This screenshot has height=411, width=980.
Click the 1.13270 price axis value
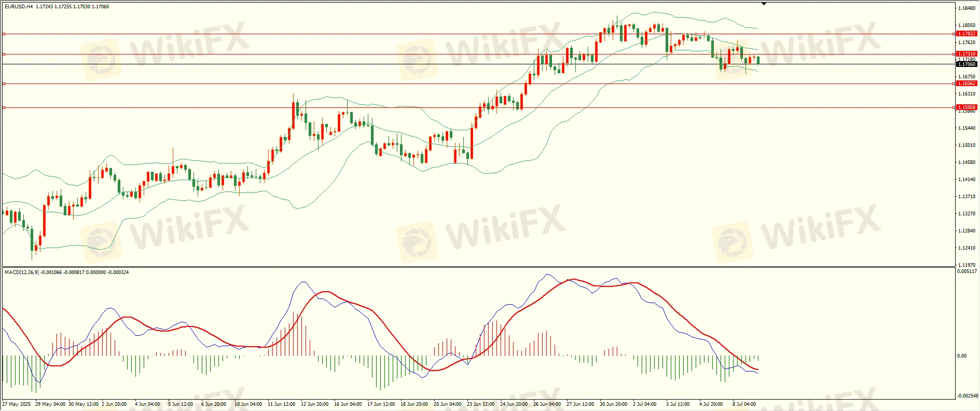click(x=967, y=214)
